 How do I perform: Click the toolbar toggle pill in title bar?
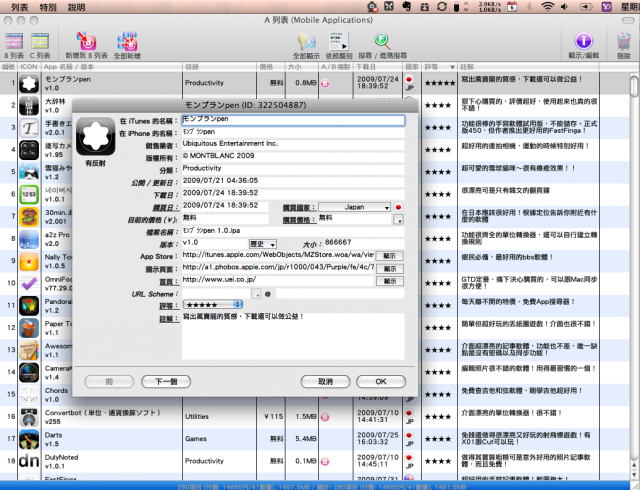(x=628, y=20)
